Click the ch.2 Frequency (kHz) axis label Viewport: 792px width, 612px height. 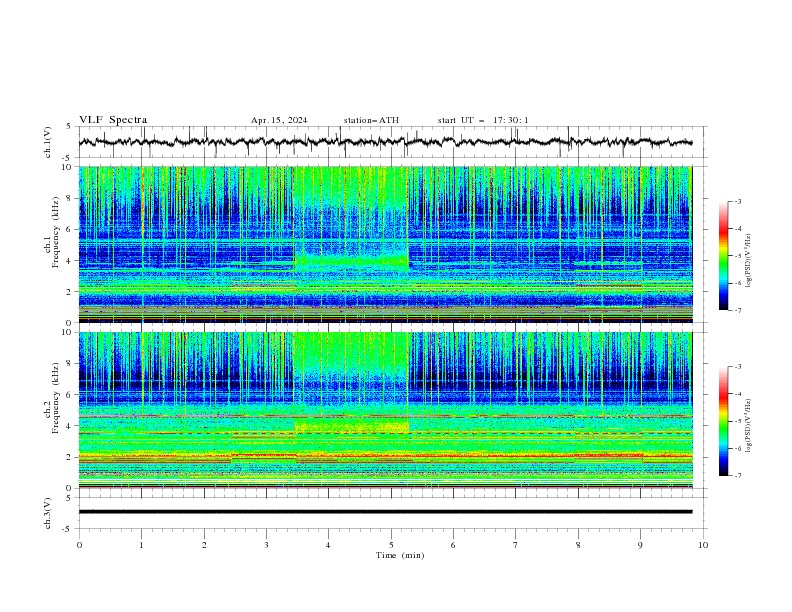(52, 398)
